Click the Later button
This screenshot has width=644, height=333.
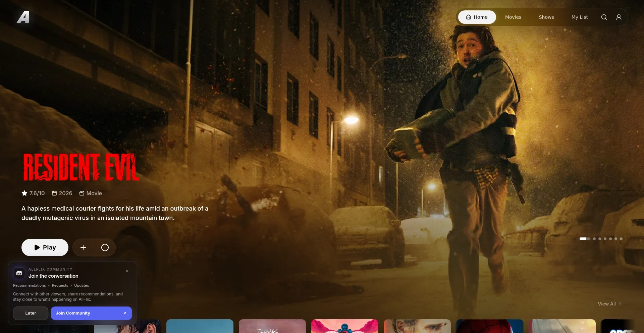pyautogui.click(x=31, y=313)
